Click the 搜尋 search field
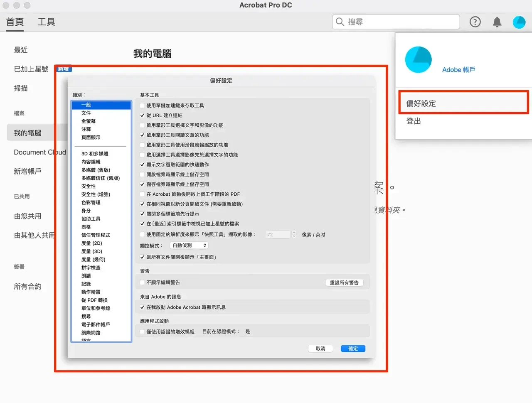The height and width of the screenshot is (403, 532). click(396, 22)
